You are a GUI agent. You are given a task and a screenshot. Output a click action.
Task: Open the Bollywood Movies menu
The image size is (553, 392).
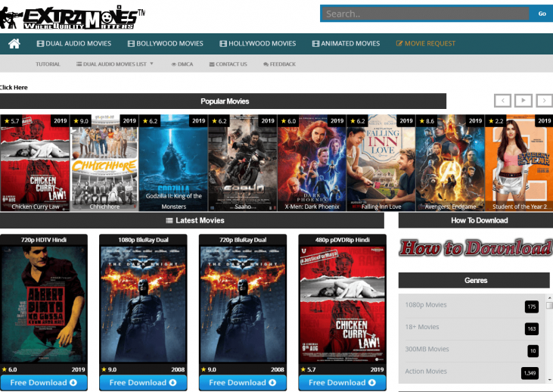pyautogui.click(x=165, y=44)
